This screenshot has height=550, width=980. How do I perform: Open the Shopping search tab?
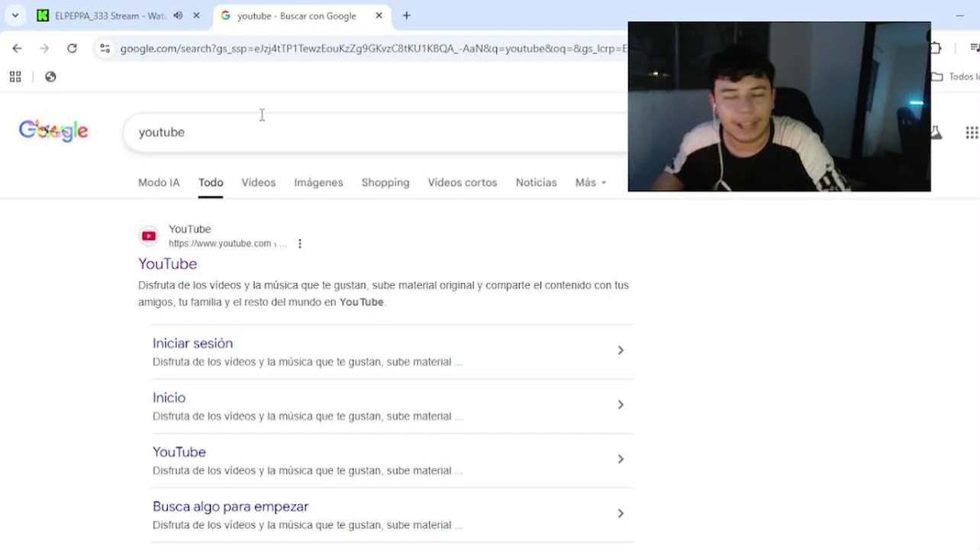pos(385,183)
